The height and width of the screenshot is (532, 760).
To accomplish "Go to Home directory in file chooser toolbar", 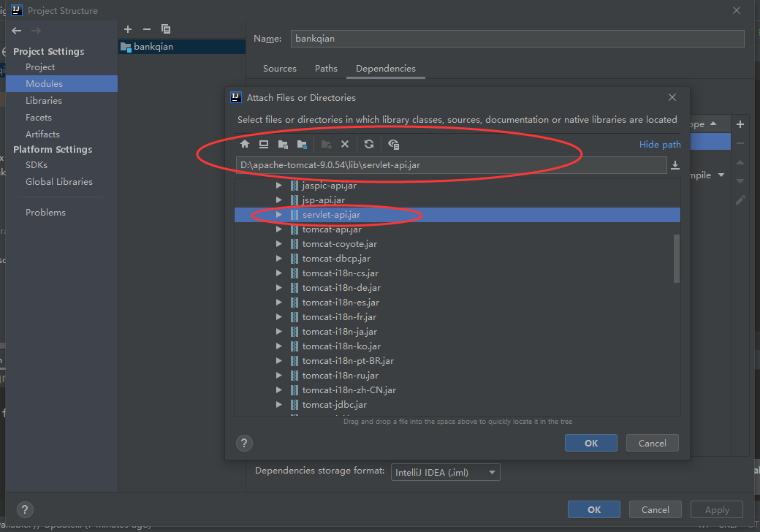I will tap(245, 144).
